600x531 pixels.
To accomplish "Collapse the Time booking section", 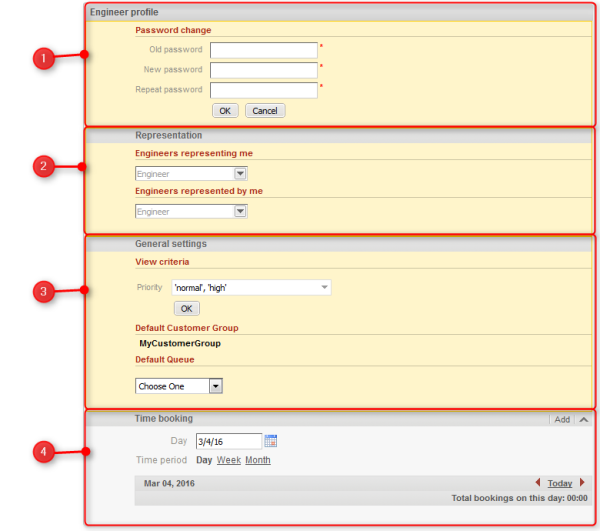I will click(x=584, y=420).
